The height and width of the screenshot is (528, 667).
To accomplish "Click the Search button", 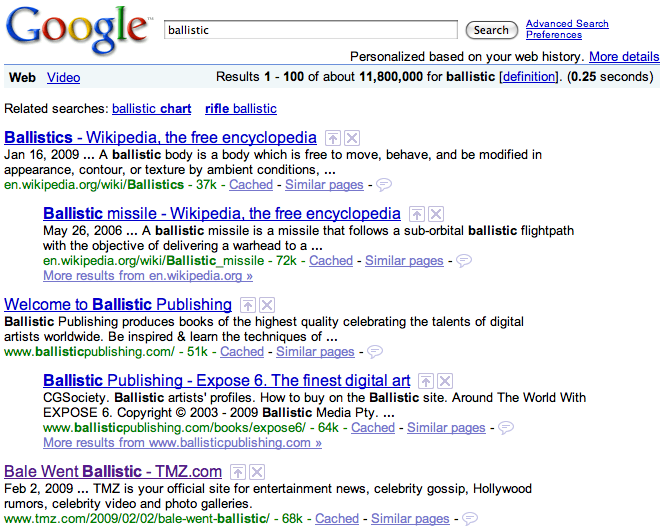I will (x=491, y=30).
